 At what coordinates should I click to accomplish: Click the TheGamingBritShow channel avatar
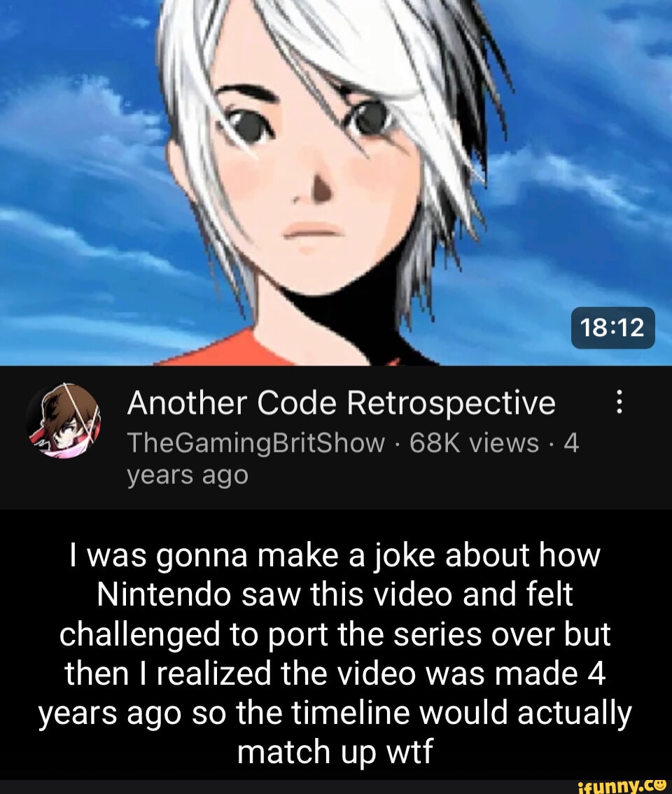[63, 421]
